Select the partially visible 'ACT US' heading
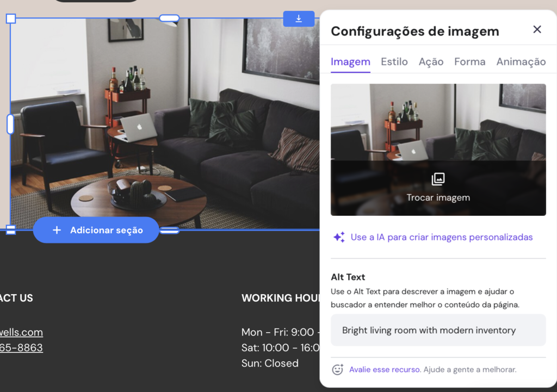Image resolution: width=557 pixels, height=392 pixels. click(x=16, y=298)
